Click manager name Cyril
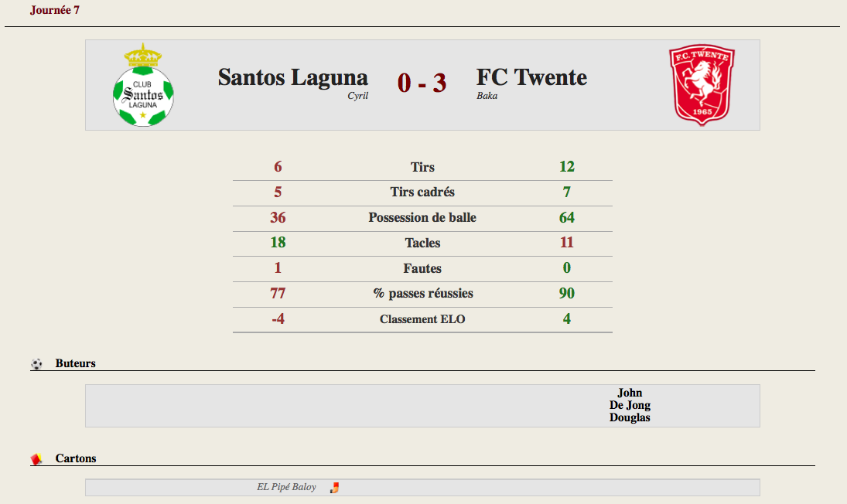Screen dimensions: 847x504 [x=357, y=96]
